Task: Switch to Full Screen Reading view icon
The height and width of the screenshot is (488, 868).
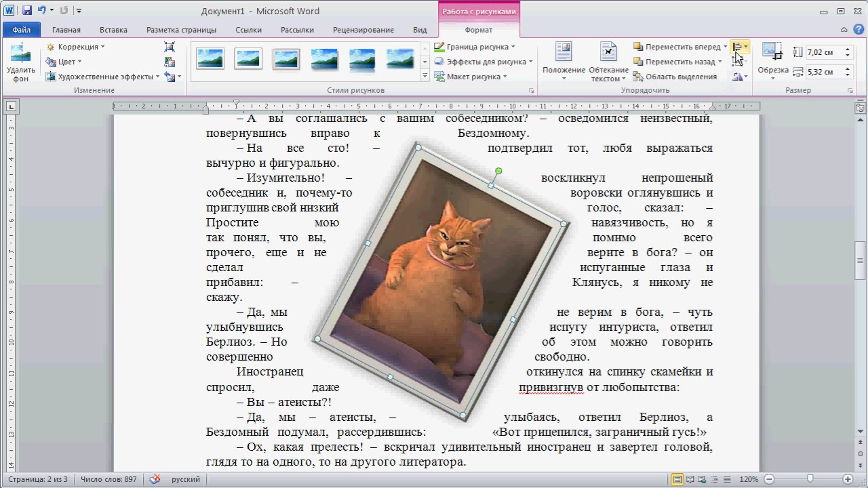Action: [690, 479]
